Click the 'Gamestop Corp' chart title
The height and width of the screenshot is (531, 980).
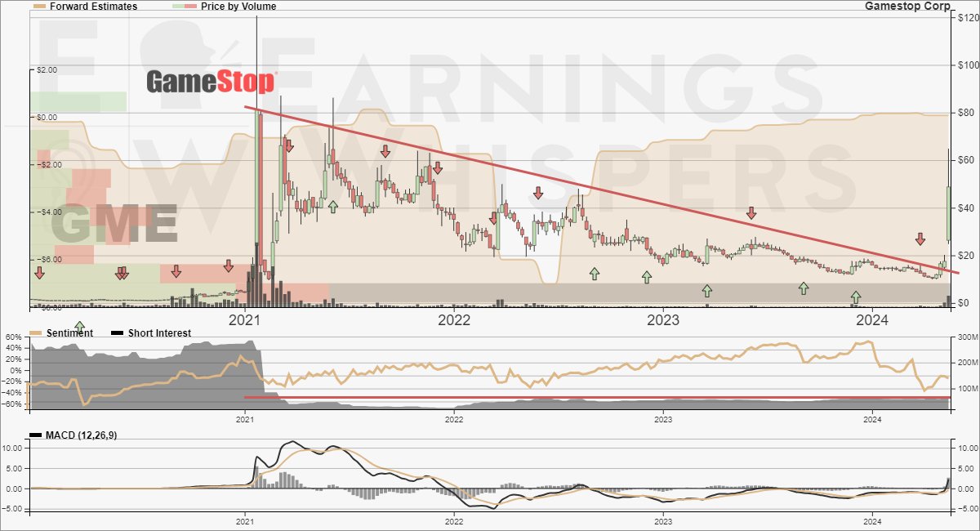coord(907,6)
